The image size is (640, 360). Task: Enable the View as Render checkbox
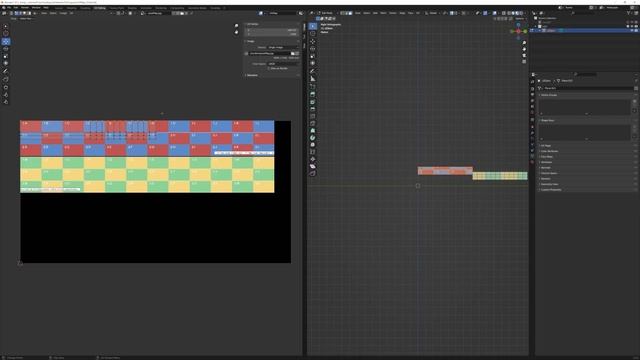click(x=268, y=68)
